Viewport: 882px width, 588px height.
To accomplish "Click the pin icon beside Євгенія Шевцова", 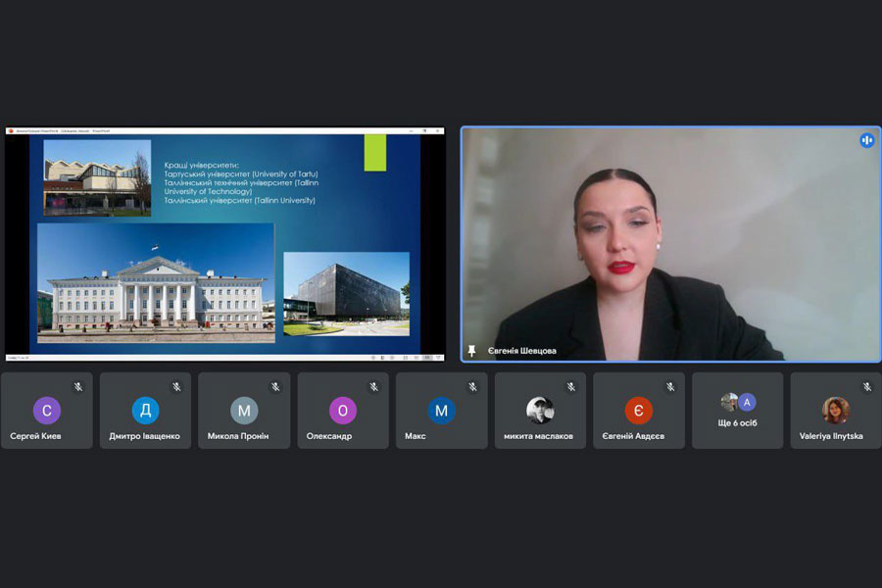I will (472, 351).
